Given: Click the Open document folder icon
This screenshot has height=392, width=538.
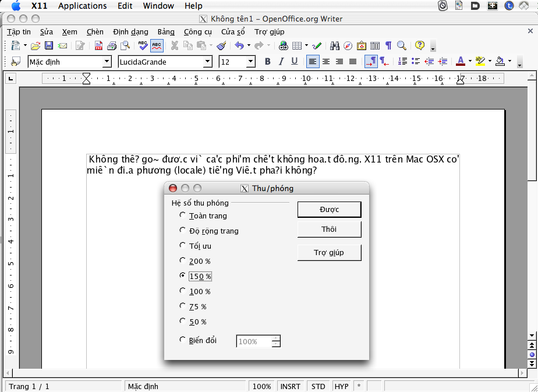Looking at the screenshot, I should click(x=36, y=45).
